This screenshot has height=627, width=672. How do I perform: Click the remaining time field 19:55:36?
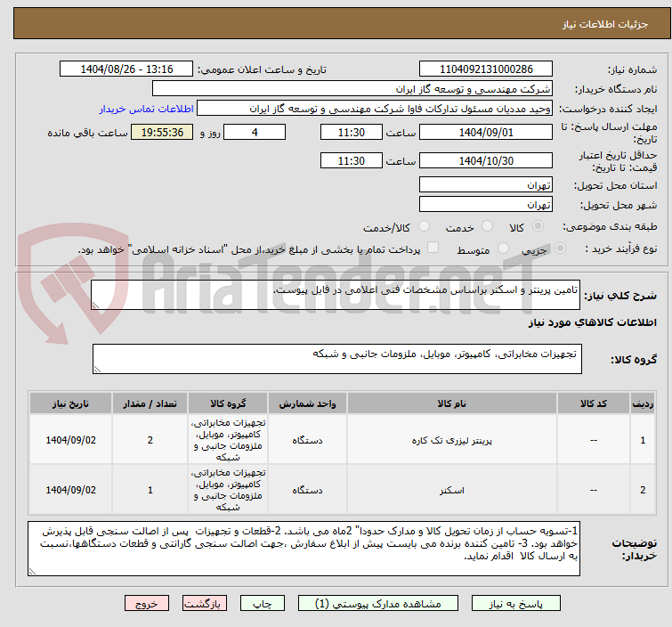point(162,132)
